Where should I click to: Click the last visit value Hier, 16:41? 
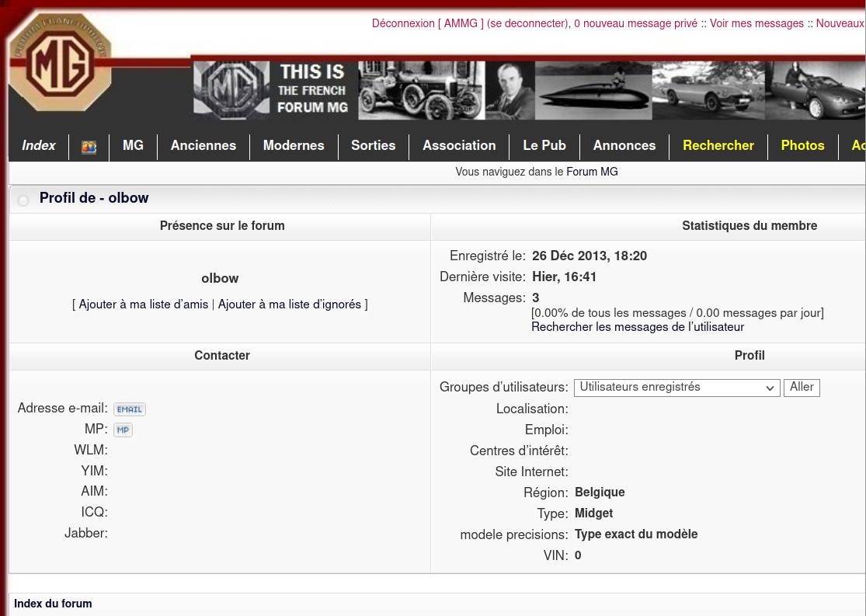coord(565,277)
